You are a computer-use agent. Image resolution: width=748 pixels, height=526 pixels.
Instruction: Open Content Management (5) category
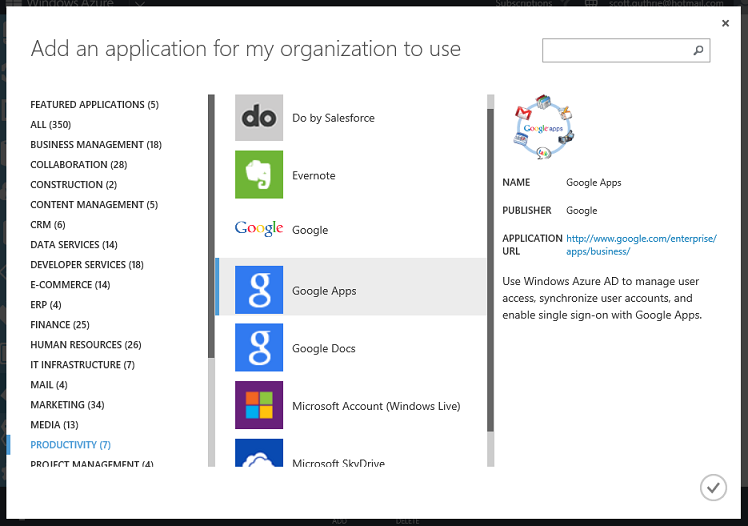click(x=94, y=205)
